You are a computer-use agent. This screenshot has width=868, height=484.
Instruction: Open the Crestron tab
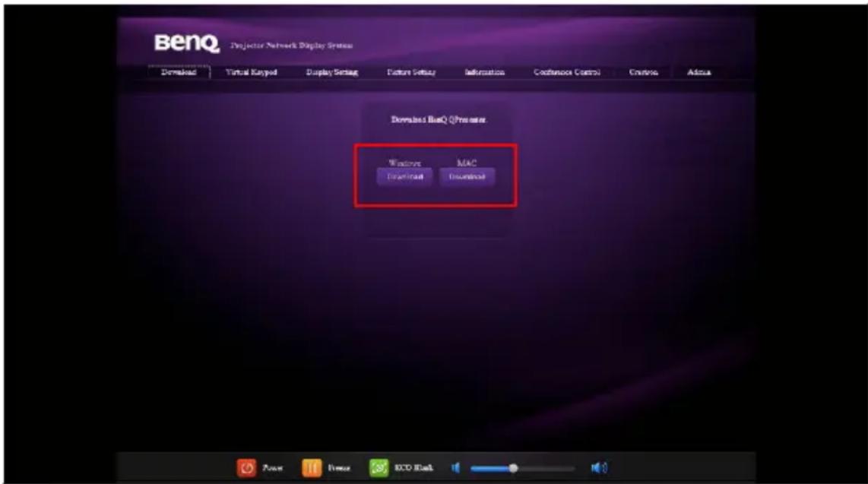click(643, 72)
